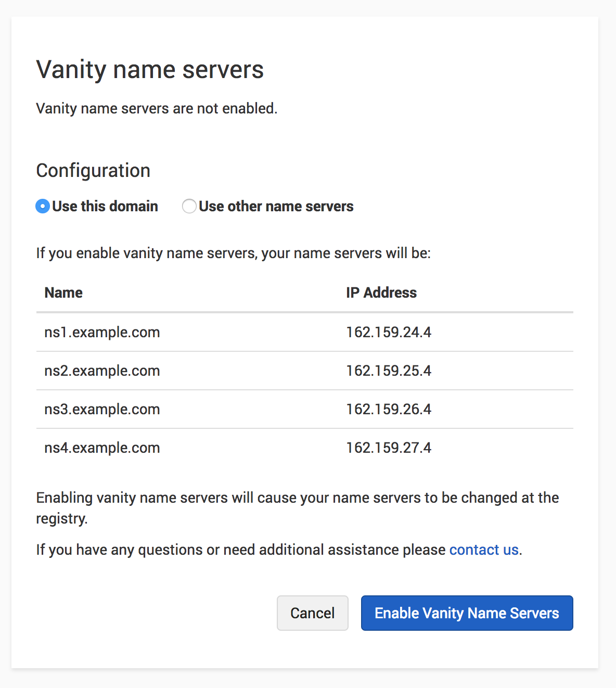Select the 162.159.25.4 IP address cell
Screen dimensions: 616x688
pos(389,371)
